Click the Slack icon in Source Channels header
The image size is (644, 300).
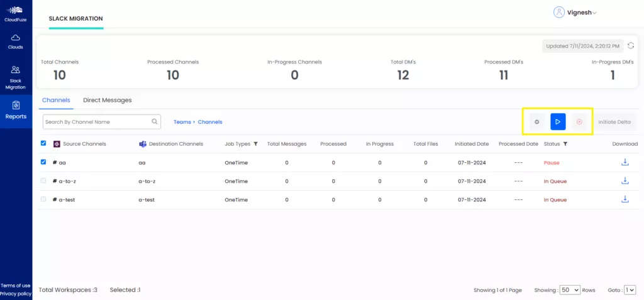click(x=57, y=144)
